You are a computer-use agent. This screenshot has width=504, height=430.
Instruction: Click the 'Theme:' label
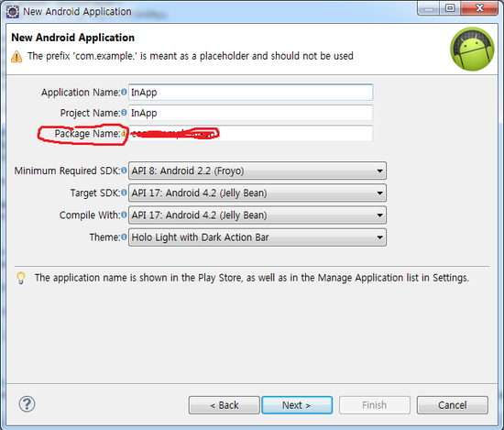pos(104,237)
